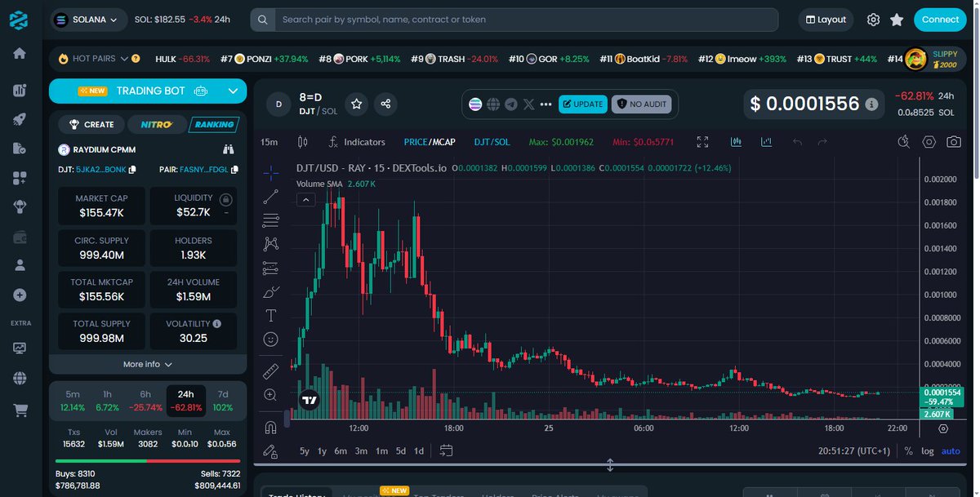Open the 15m interval dropdown
The image size is (980, 497).
pos(269,142)
